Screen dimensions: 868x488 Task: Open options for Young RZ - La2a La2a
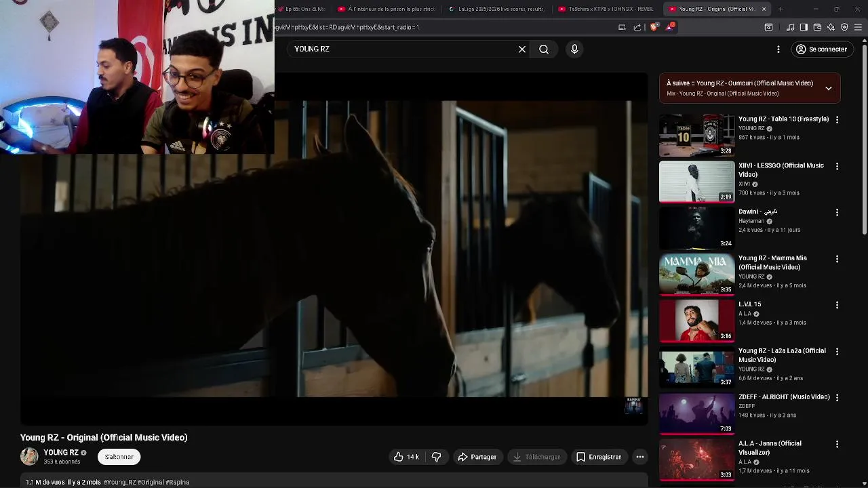click(x=837, y=351)
